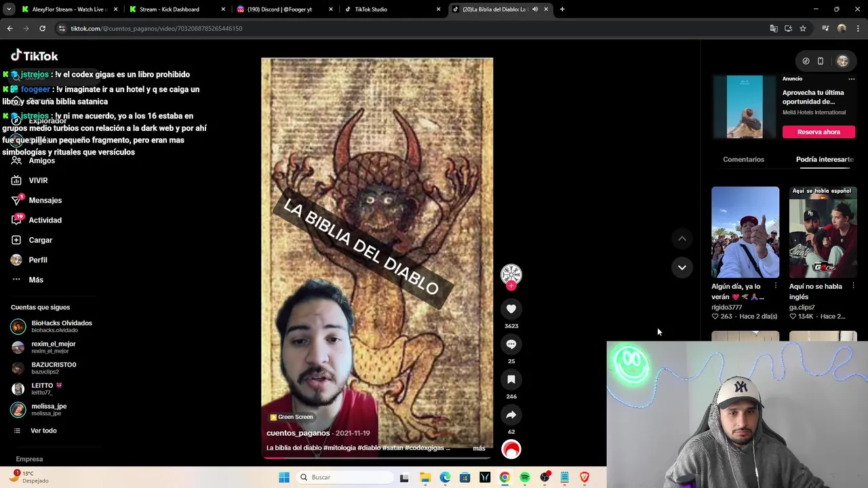Share the video using the arrow icon

coord(511,415)
